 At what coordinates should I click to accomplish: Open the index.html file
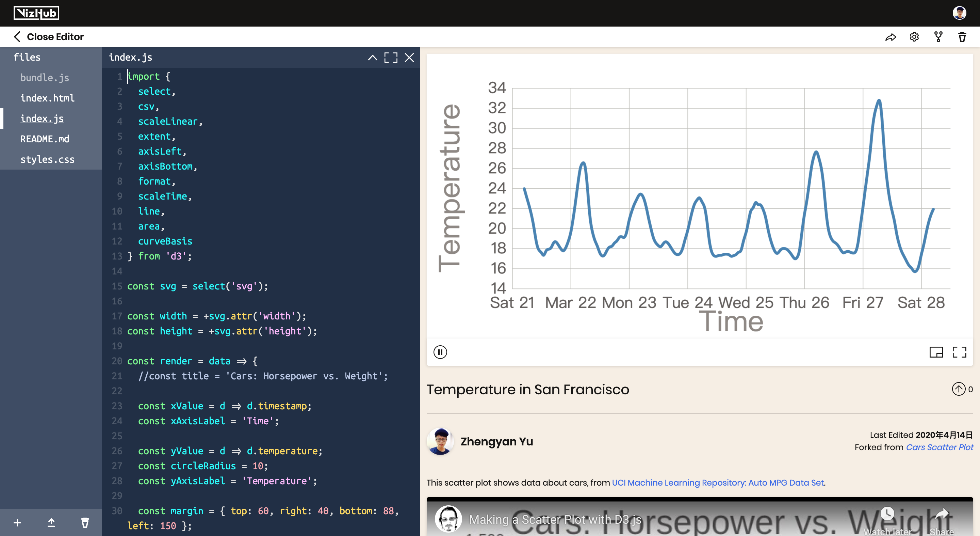(x=47, y=98)
